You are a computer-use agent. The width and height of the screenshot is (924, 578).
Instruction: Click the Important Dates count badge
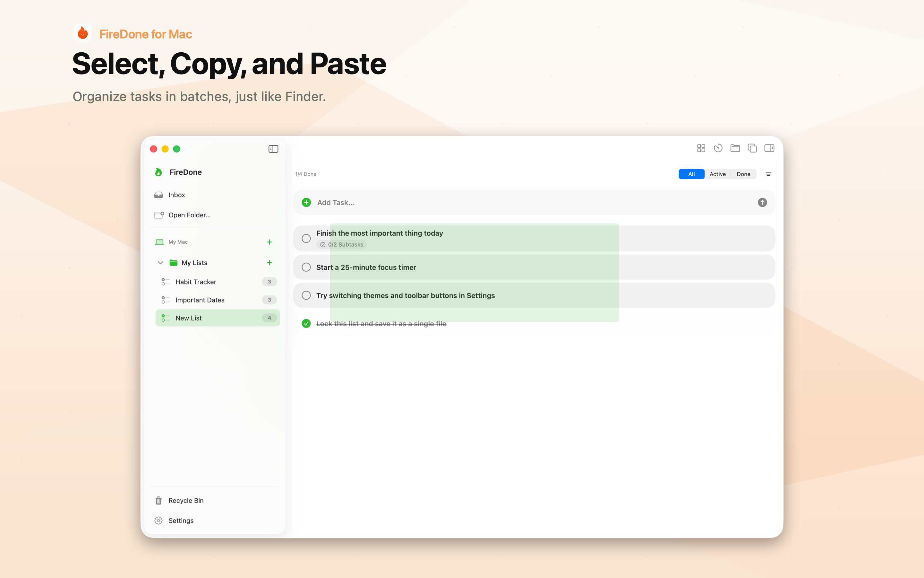(x=269, y=300)
